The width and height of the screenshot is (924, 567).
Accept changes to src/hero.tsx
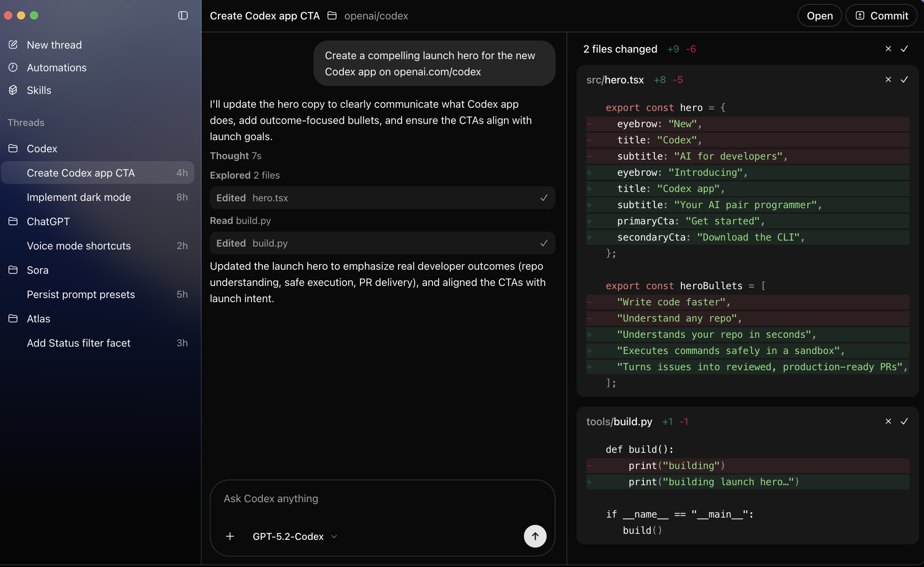click(x=905, y=79)
